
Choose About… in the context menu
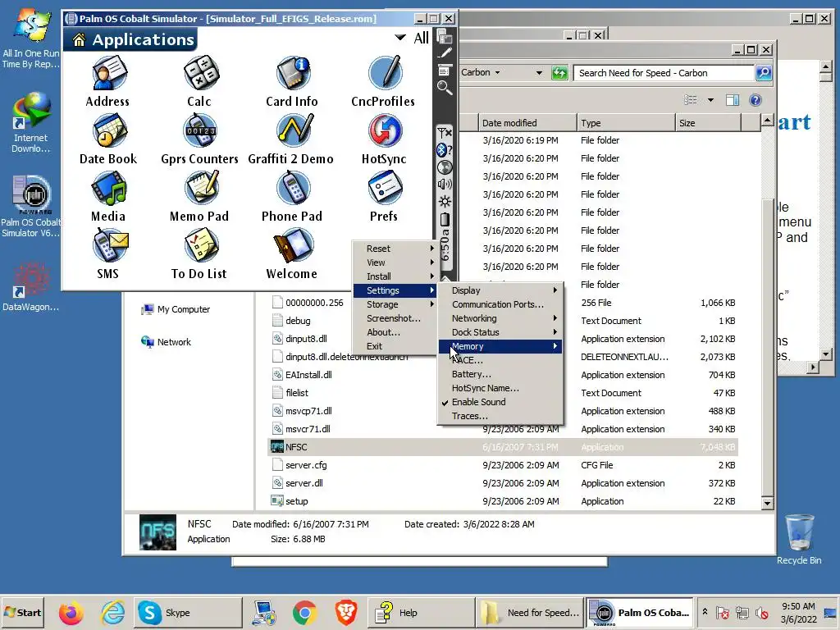click(x=395, y=332)
